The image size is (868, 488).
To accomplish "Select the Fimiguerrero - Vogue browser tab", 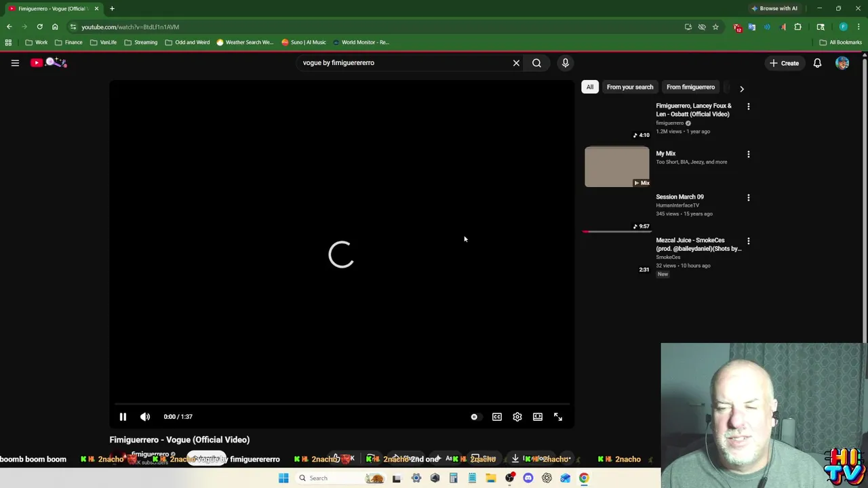I will pos(53,9).
